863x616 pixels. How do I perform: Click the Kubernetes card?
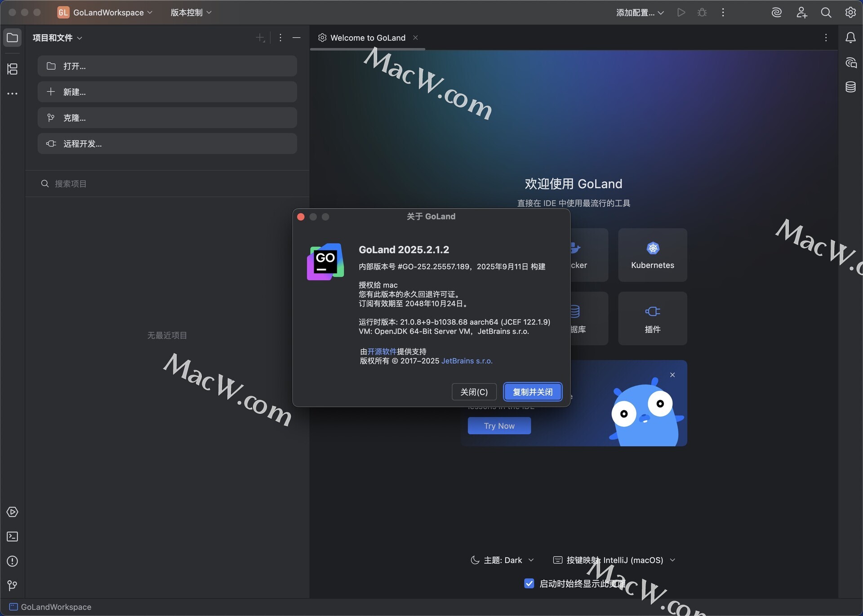pos(653,255)
